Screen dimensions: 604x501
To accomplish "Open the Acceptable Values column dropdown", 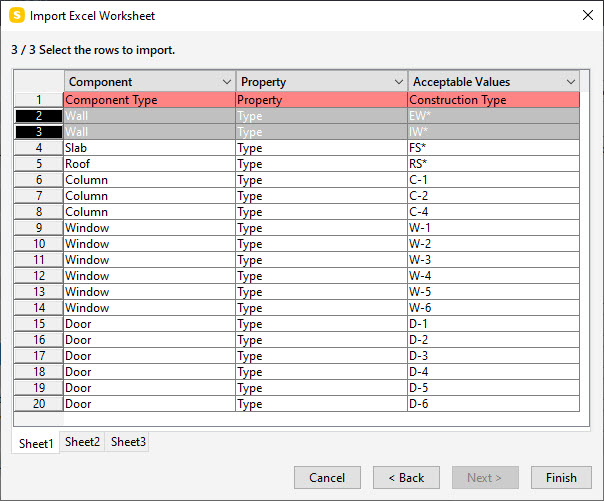I will click(570, 82).
